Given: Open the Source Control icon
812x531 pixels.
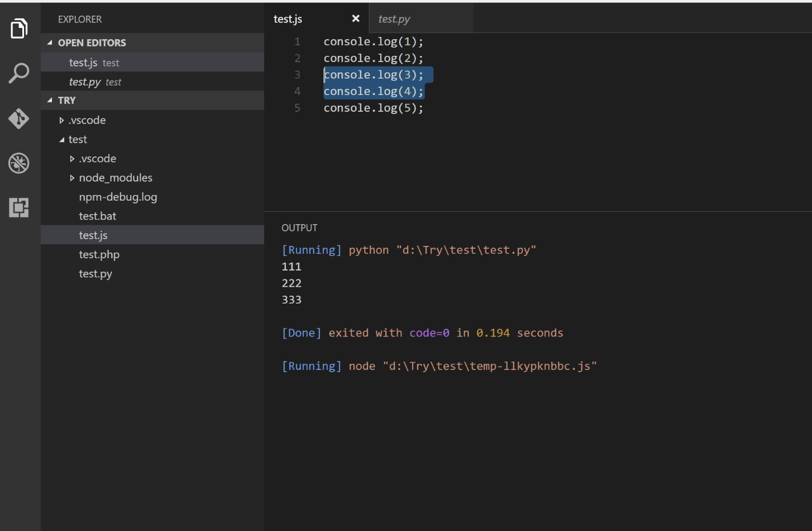Looking at the screenshot, I should 19,118.
